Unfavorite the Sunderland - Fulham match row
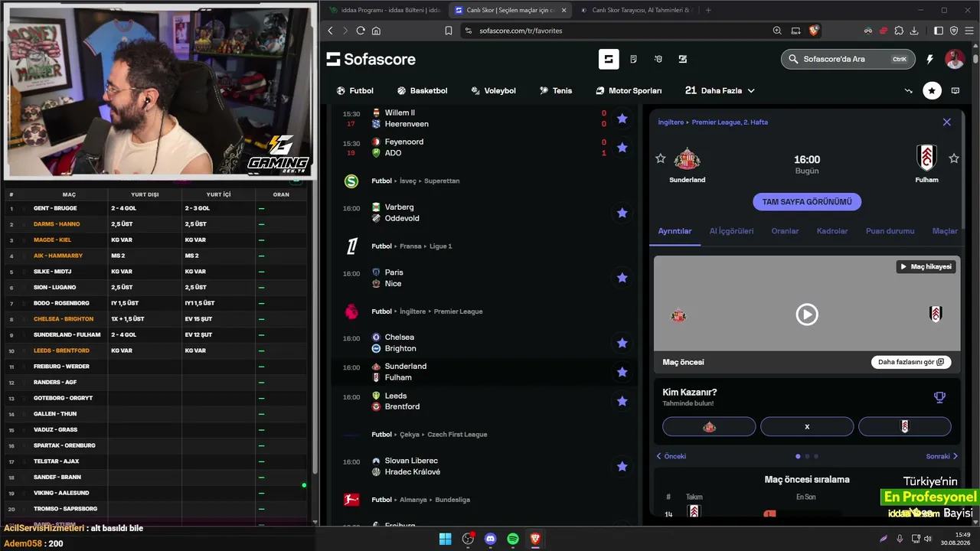980x551 pixels. pos(622,372)
